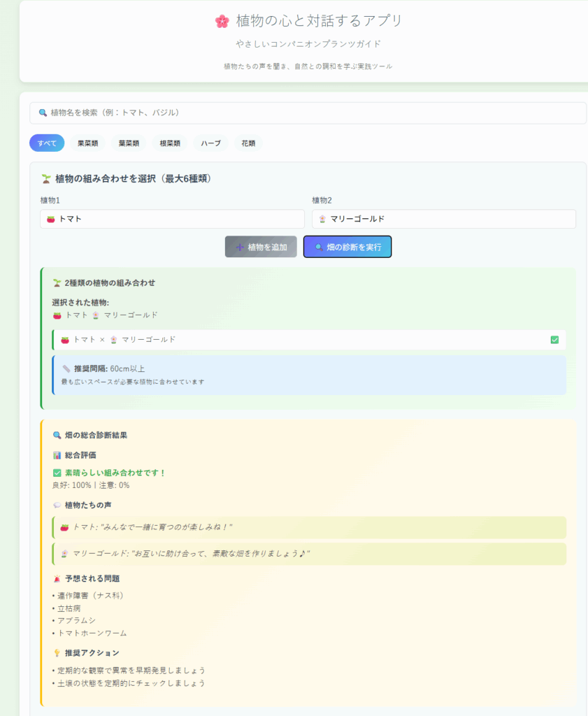This screenshot has height=716, width=588.
Task: Click the 植物名を検索 search input field
Action: pyautogui.click(x=308, y=113)
